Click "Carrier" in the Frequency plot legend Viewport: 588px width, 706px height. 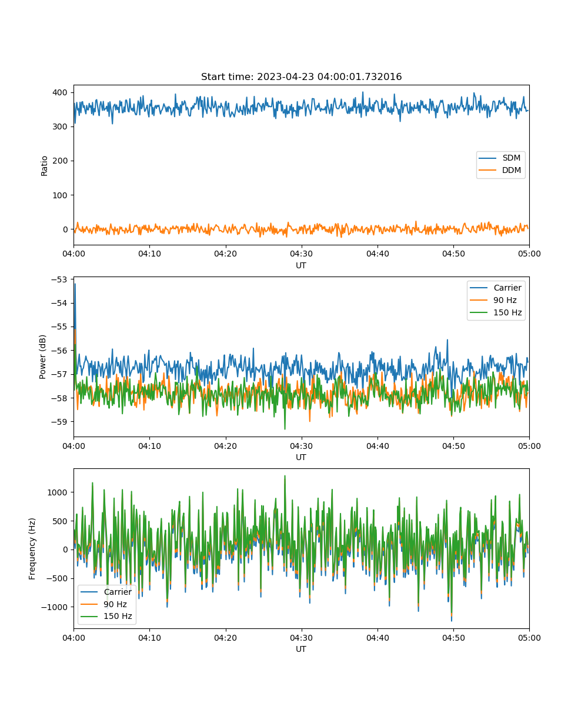(x=118, y=592)
